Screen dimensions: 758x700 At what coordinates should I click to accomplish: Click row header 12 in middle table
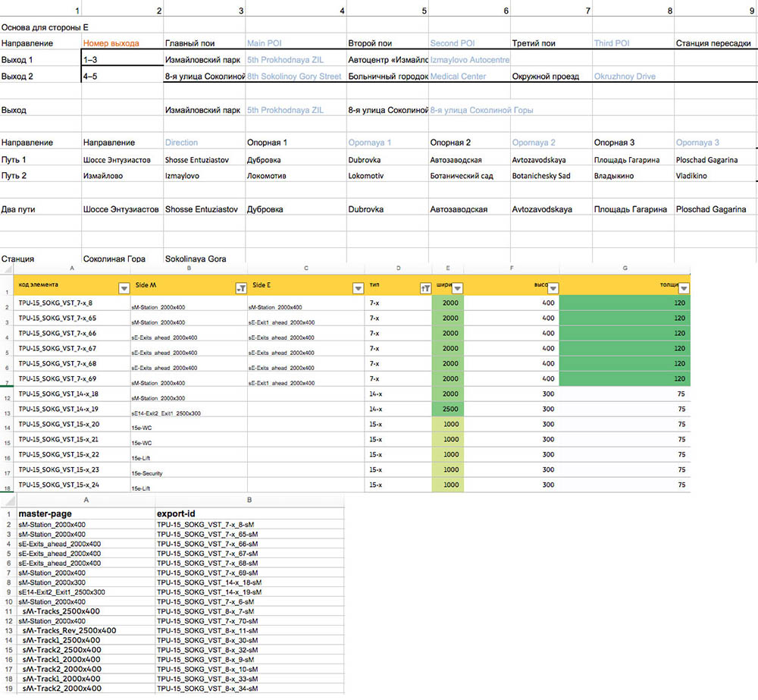click(6, 394)
